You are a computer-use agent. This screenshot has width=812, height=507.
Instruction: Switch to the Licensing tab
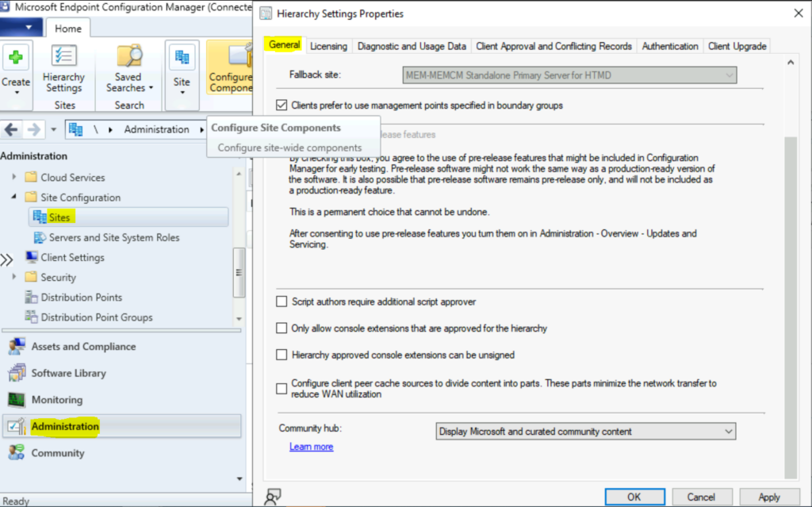[328, 46]
